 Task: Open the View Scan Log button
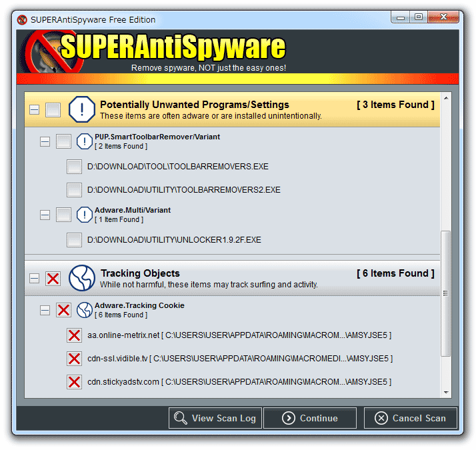point(215,418)
